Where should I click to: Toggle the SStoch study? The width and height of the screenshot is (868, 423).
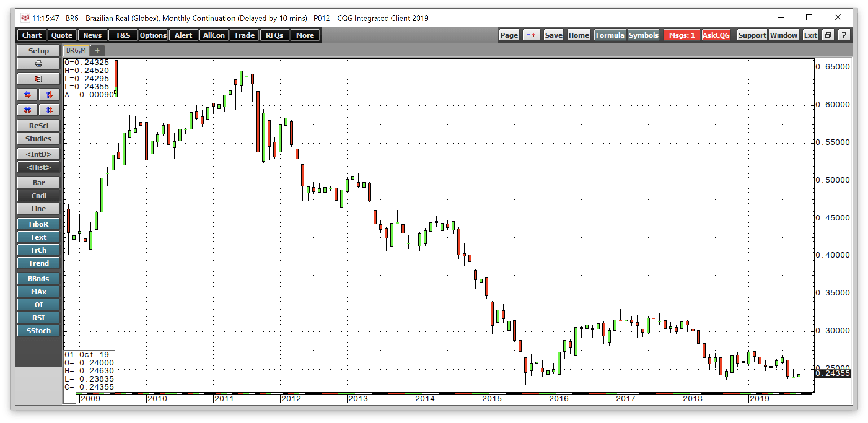[x=38, y=331]
